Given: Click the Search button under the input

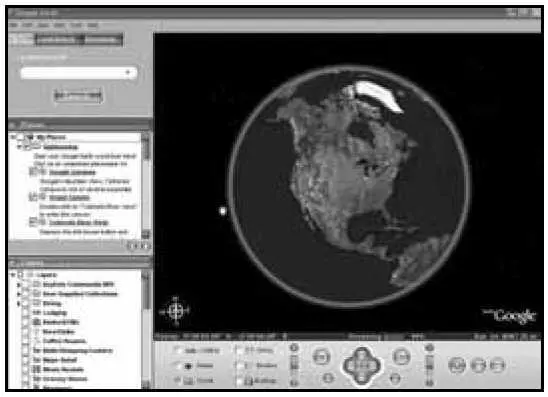Looking at the screenshot, I should [x=78, y=95].
